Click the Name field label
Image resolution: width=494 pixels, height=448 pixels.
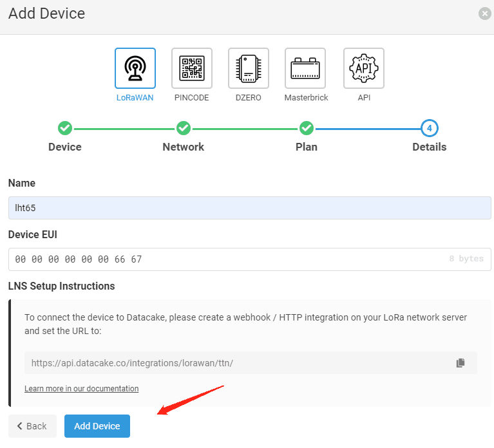point(22,183)
